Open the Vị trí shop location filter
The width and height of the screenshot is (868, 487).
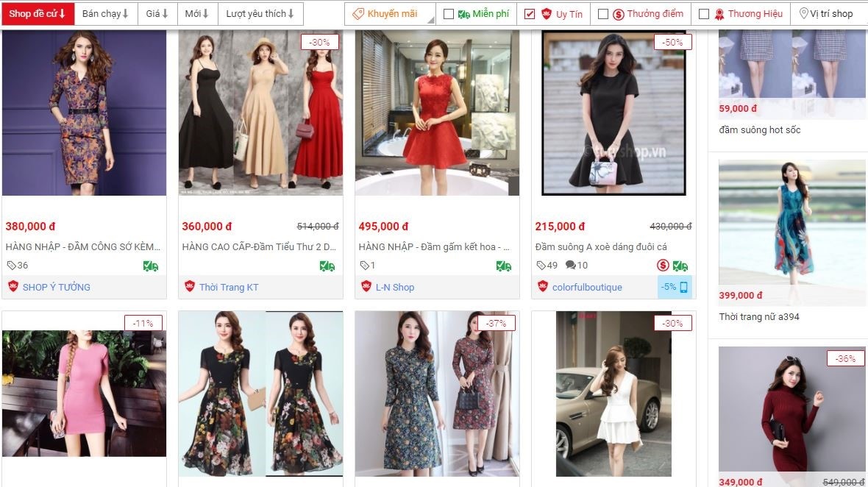point(827,14)
